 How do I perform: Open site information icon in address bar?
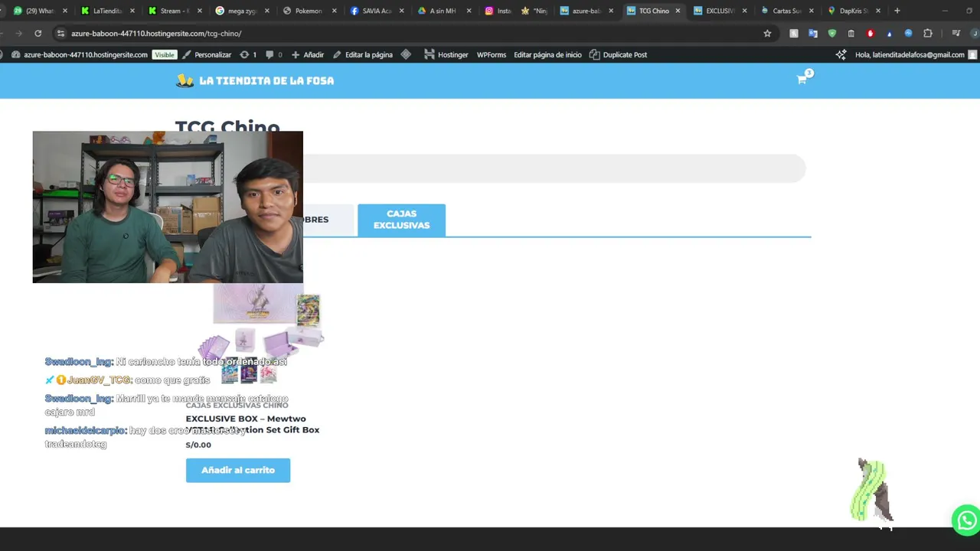point(60,34)
